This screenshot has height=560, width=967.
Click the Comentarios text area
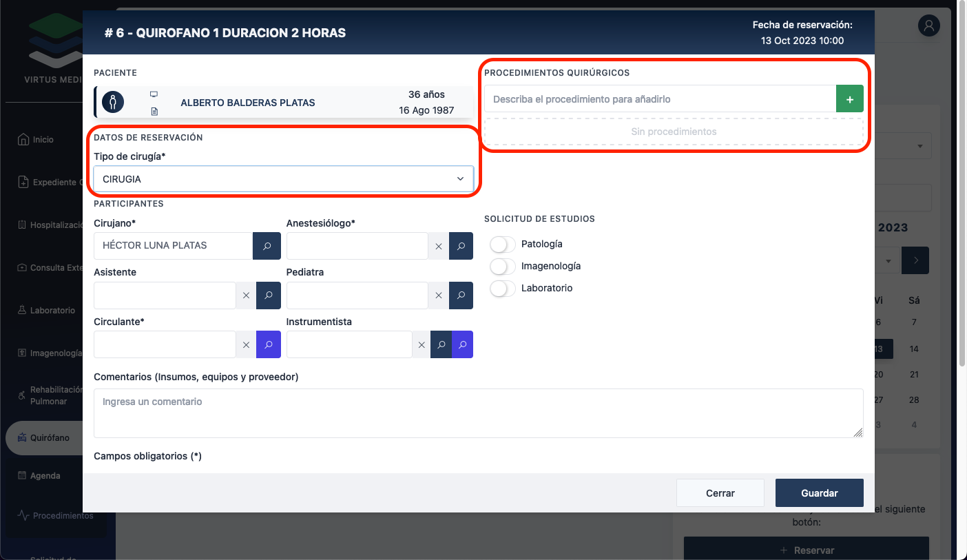coord(478,413)
